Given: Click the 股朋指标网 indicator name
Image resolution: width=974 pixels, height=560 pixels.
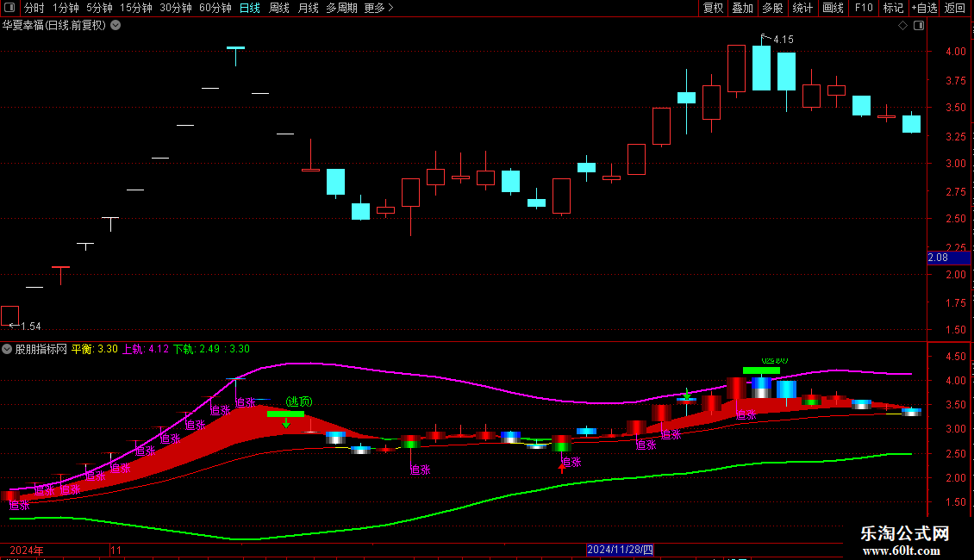Looking at the screenshot, I should click(x=41, y=350).
